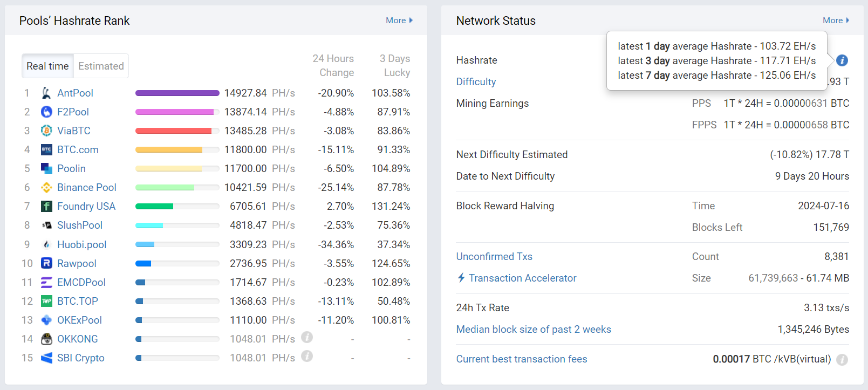Open the F2Pool link
The height and width of the screenshot is (390, 868).
(x=73, y=112)
